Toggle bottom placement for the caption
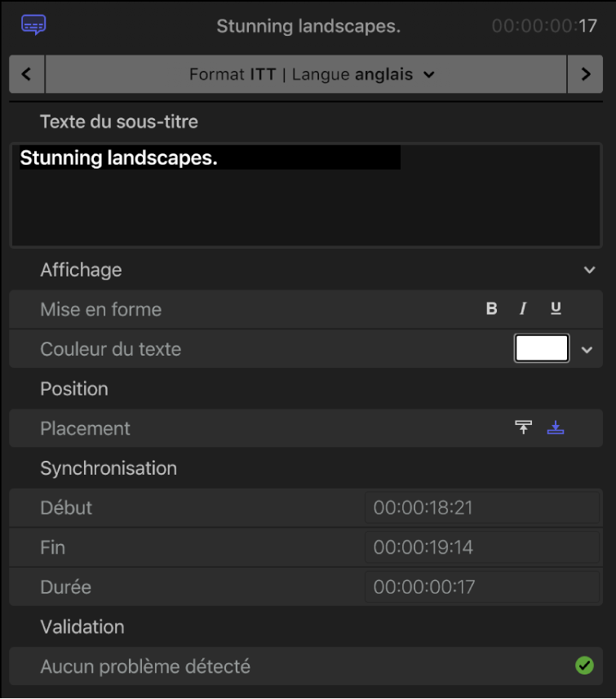 pyautogui.click(x=556, y=427)
